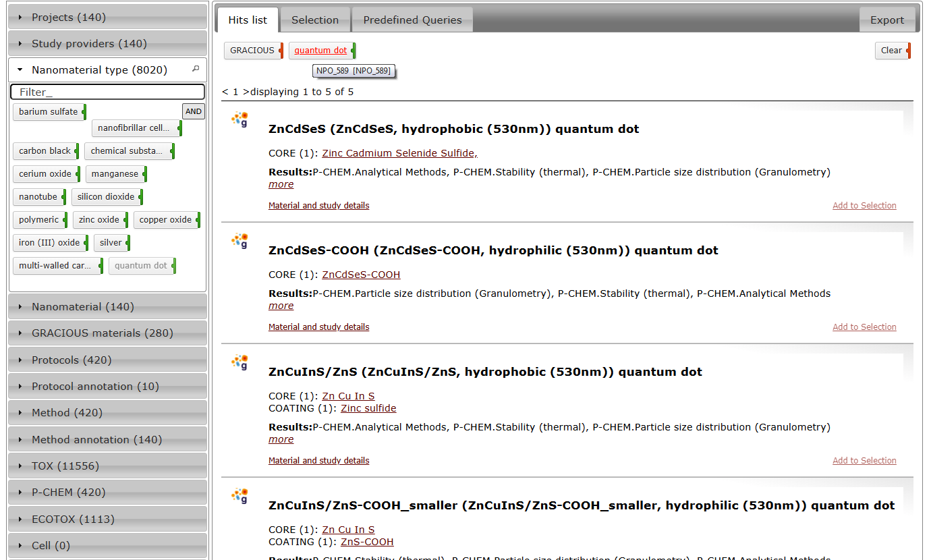This screenshot has width=929, height=560.
Task: Click the GRACIOUS logo beside the ZnCdSeS hydrophobic result
Action: (x=240, y=119)
